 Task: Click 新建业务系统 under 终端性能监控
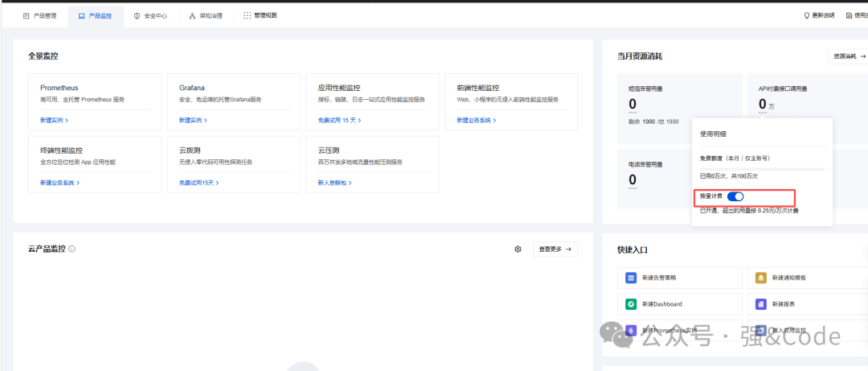coord(59,183)
